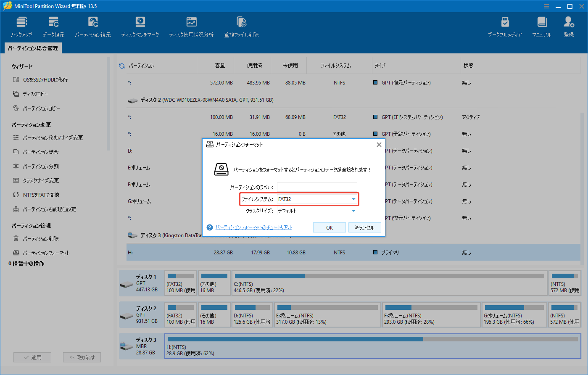Open the hamburger menu near the title bar
This screenshot has width=588, height=375.
coord(546,6)
